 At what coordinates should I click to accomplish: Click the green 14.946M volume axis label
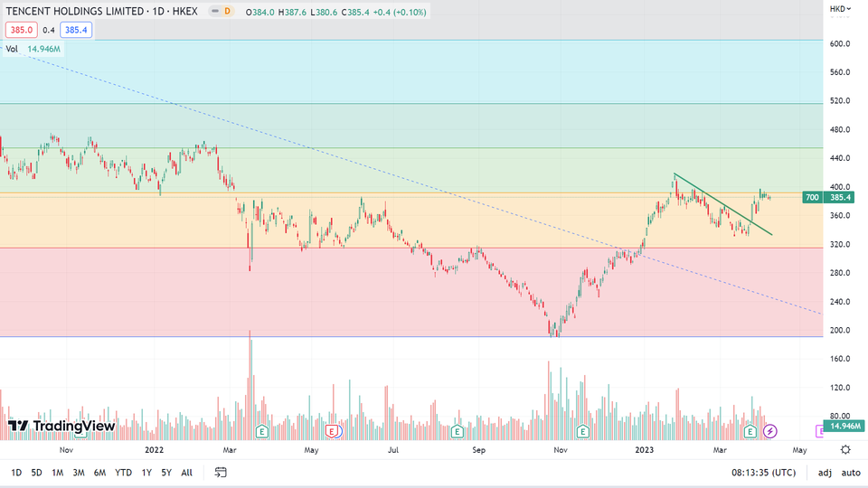(x=844, y=426)
